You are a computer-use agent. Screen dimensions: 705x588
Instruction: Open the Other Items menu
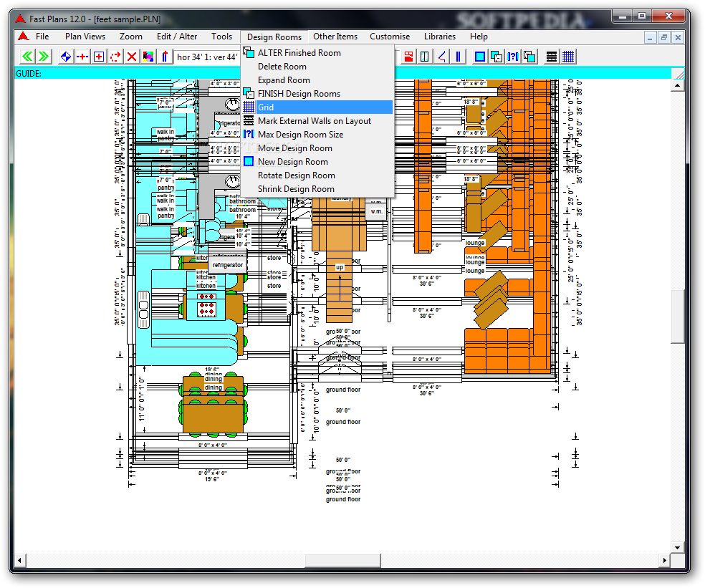pos(335,37)
